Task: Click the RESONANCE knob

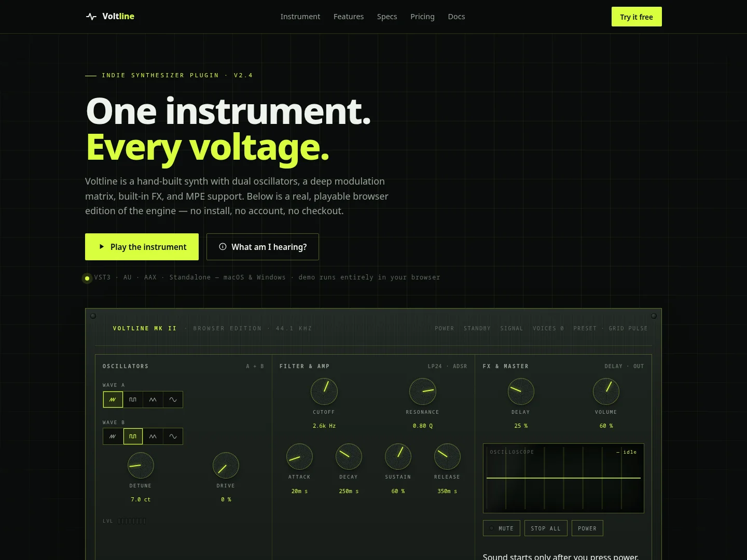Action: (x=423, y=391)
